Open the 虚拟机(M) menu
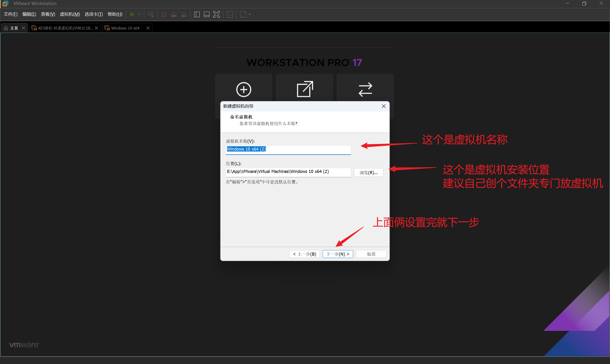Screen dimensions: 610x364 pos(70,14)
